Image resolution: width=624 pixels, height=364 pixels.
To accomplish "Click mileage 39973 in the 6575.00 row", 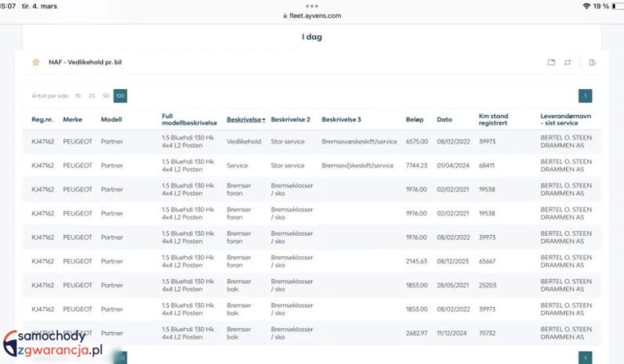I will coord(487,141).
